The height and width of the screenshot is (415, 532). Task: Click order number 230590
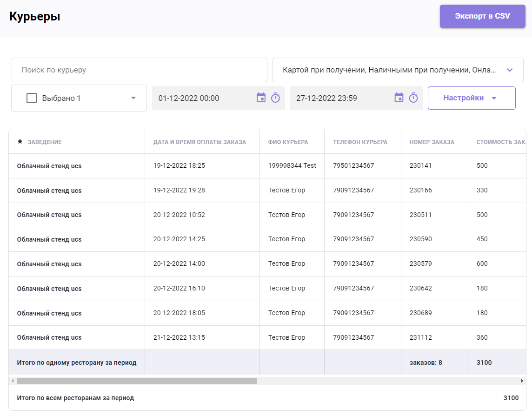pos(421,239)
